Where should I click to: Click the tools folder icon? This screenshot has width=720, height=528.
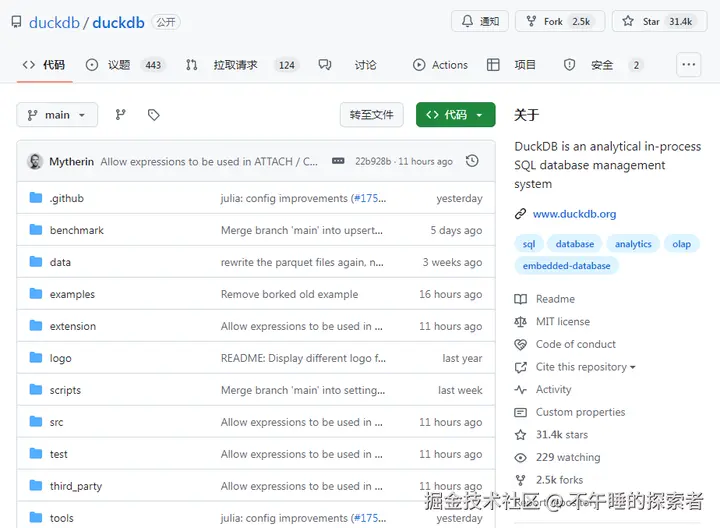tap(36, 517)
